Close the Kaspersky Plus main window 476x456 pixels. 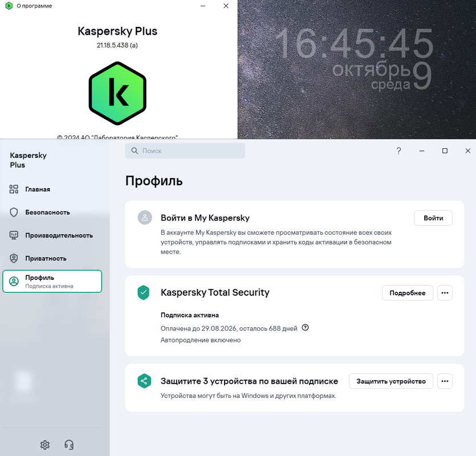click(x=468, y=151)
